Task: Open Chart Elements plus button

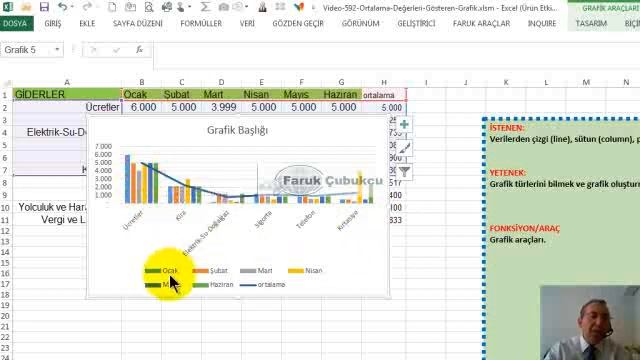Action: coord(404,124)
